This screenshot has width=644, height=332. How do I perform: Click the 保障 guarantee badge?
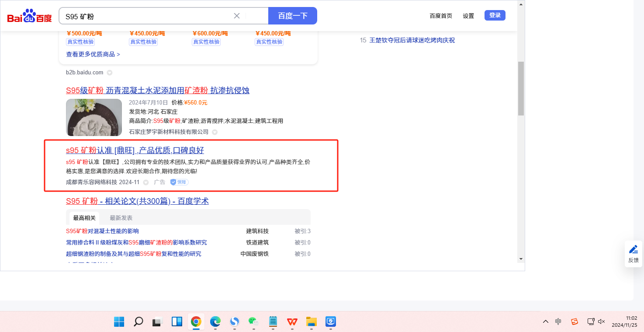tap(180, 182)
